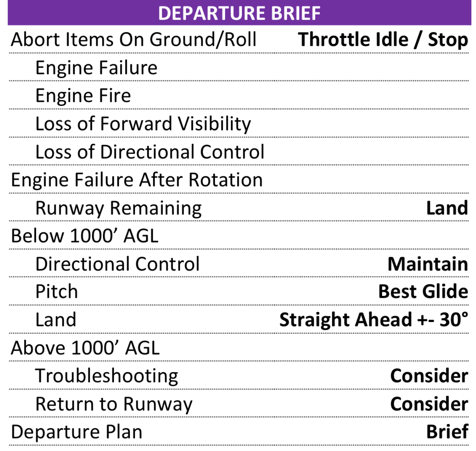Screen dimensions: 476x451
Task: Click the Departure Plan row
Action: [77, 432]
